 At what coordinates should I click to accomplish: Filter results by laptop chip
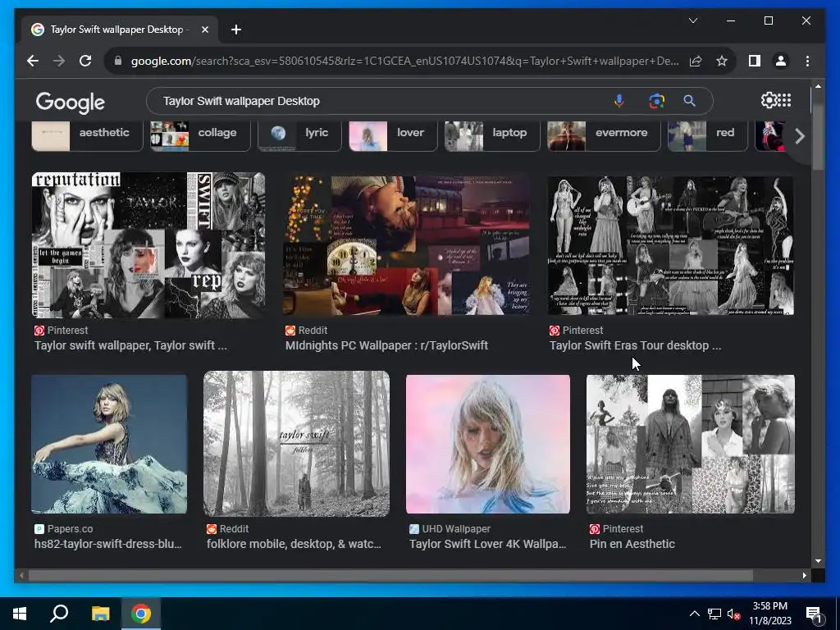(x=492, y=136)
